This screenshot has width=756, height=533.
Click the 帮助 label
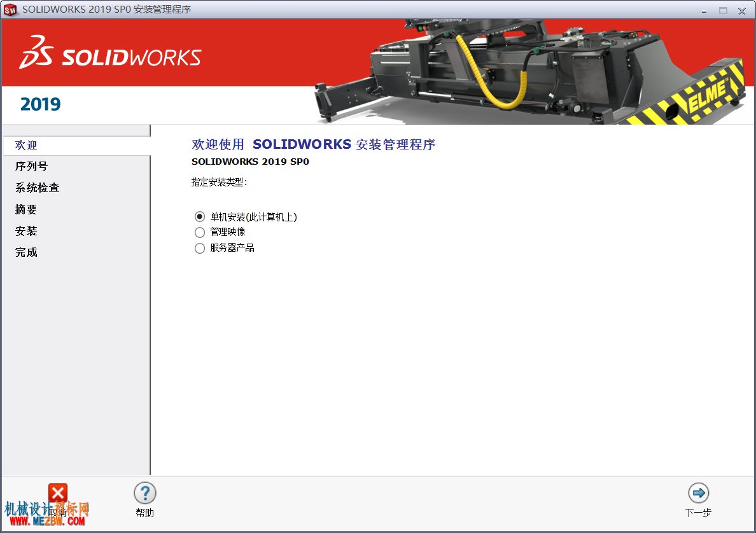click(x=144, y=513)
